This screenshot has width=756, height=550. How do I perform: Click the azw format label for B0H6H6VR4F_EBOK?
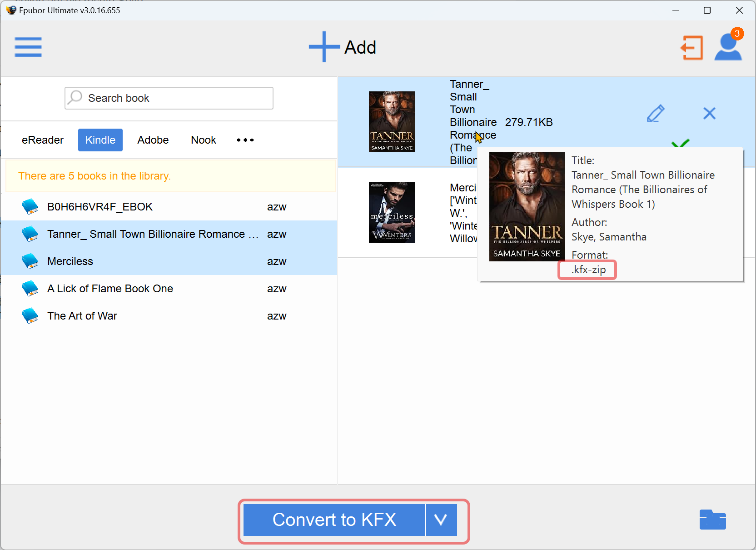(x=277, y=207)
